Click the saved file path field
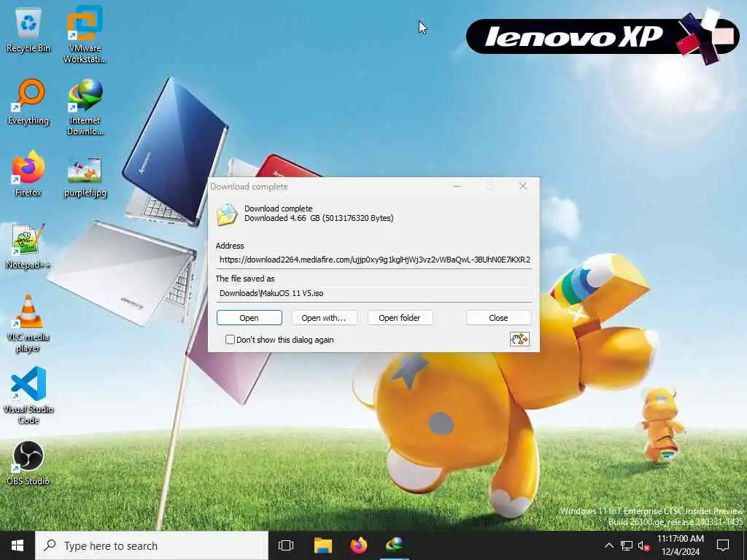Image resolution: width=747 pixels, height=560 pixels. click(374, 293)
